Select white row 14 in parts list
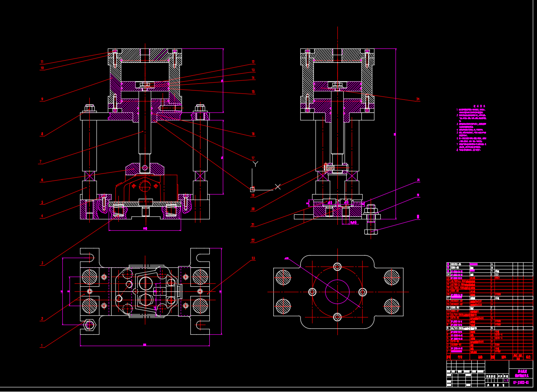 pyautogui.click(x=489, y=308)
